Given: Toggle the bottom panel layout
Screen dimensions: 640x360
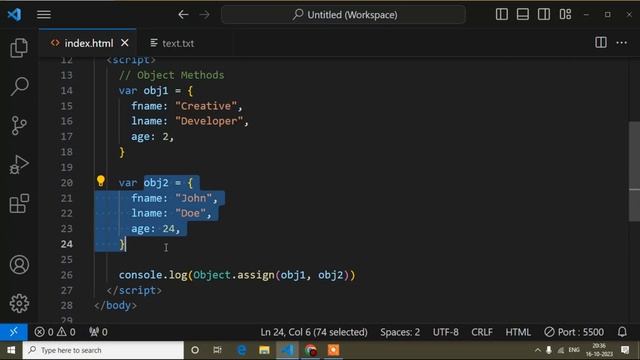Looking at the screenshot, I should click(523, 14).
